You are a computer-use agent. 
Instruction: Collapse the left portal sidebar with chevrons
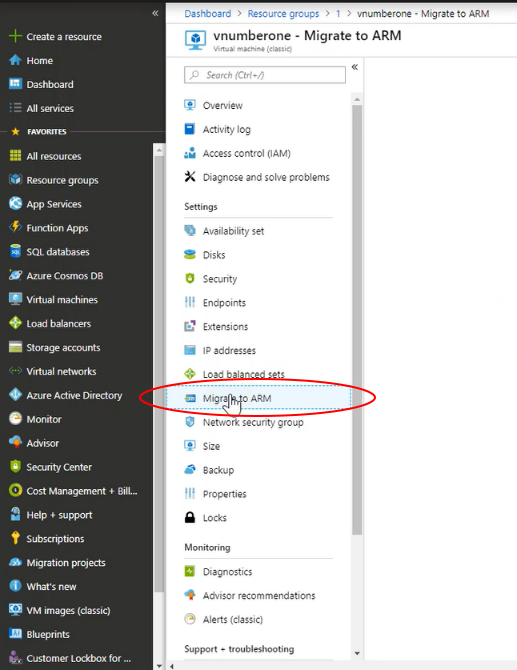(155, 14)
